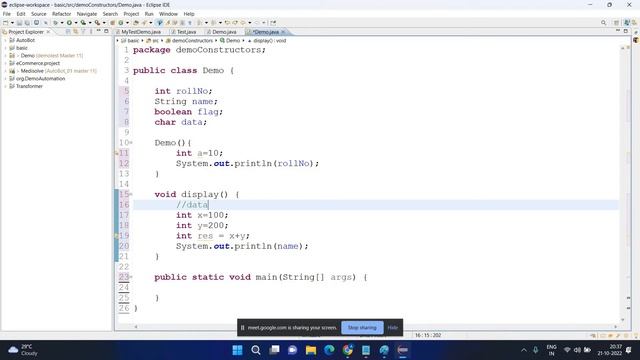
Task: Click the warning marker on line 19
Action: (x=117, y=236)
